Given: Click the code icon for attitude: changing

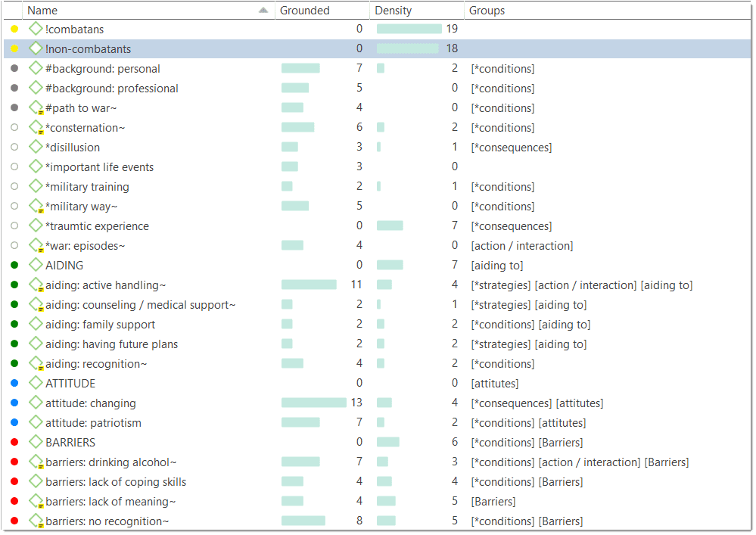Looking at the screenshot, I should 36,403.
